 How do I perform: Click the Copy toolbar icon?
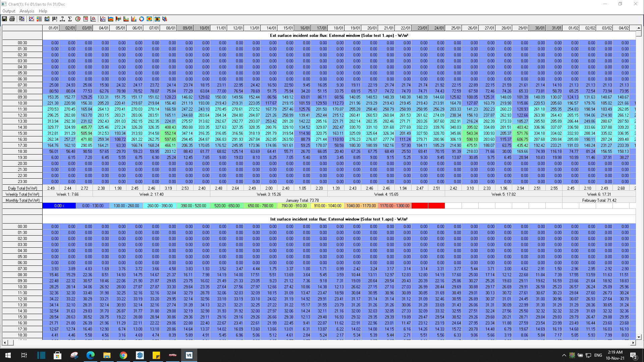click(21, 19)
